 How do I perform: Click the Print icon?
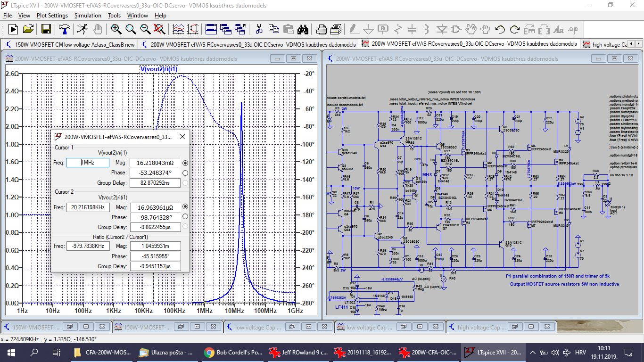point(336,29)
